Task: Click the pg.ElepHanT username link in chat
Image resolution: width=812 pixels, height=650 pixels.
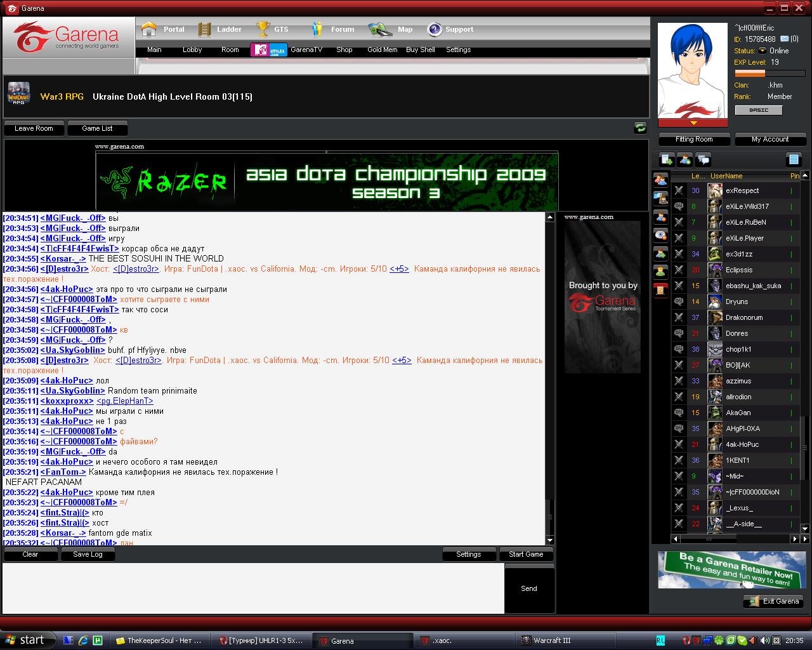Action: point(125,401)
